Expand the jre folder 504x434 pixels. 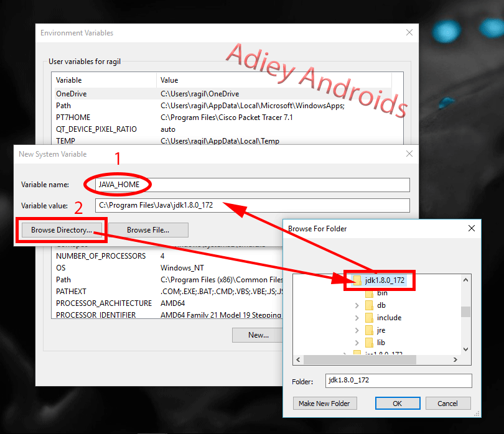click(357, 330)
